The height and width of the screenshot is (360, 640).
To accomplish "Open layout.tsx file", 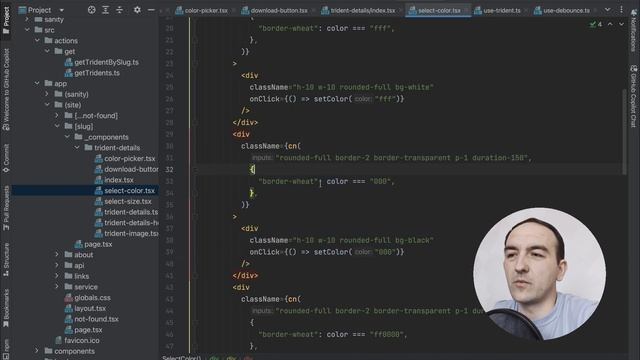I will click(x=85, y=308).
